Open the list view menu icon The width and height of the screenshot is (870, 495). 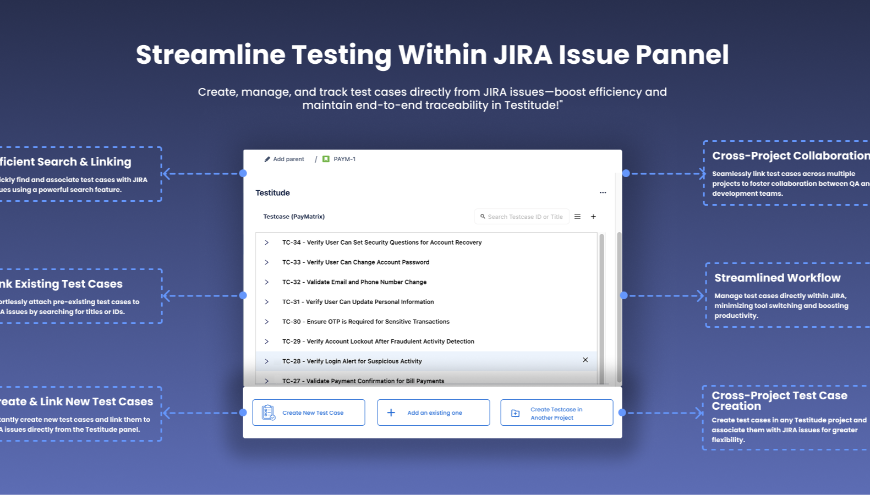pyautogui.click(x=577, y=216)
